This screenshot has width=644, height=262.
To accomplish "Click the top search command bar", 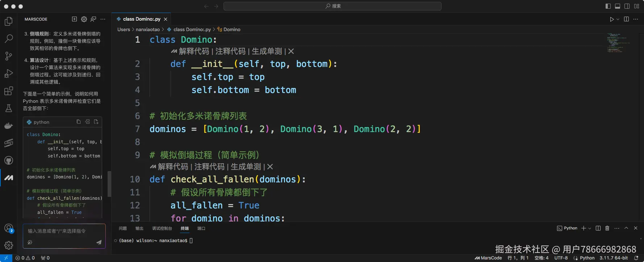I will (x=332, y=6).
